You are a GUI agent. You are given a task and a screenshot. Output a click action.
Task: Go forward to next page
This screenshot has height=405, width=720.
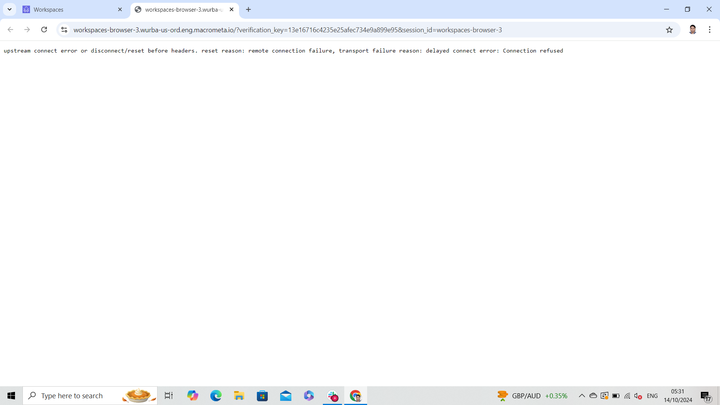pyautogui.click(x=27, y=30)
